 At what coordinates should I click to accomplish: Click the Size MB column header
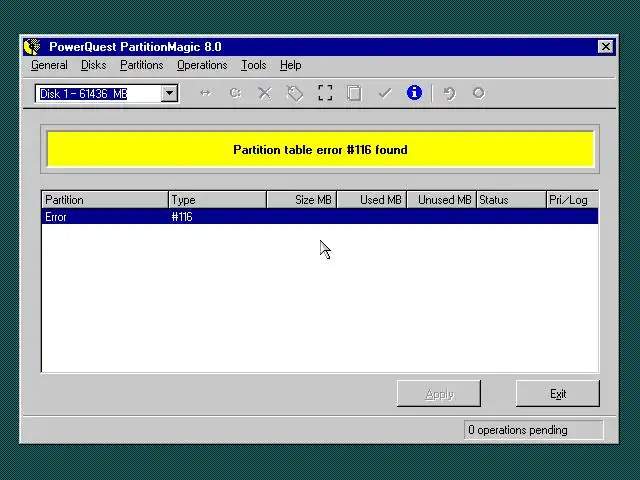(x=302, y=200)
